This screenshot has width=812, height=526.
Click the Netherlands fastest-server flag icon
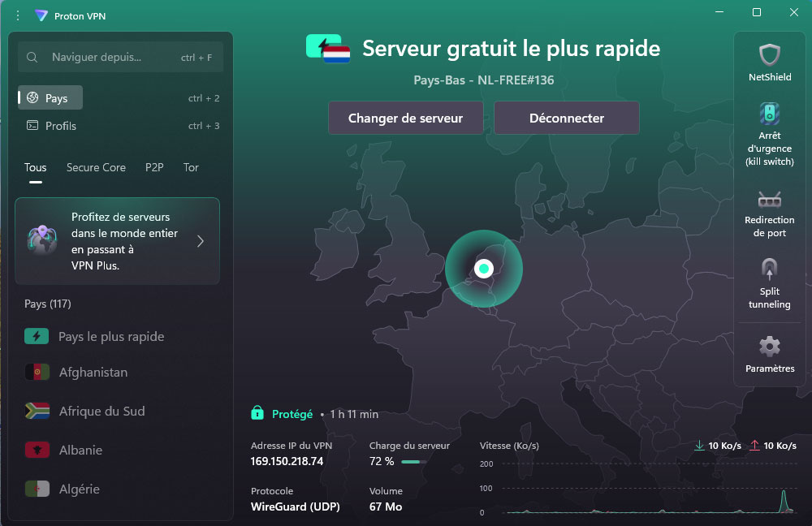click(x=328, y=49)
